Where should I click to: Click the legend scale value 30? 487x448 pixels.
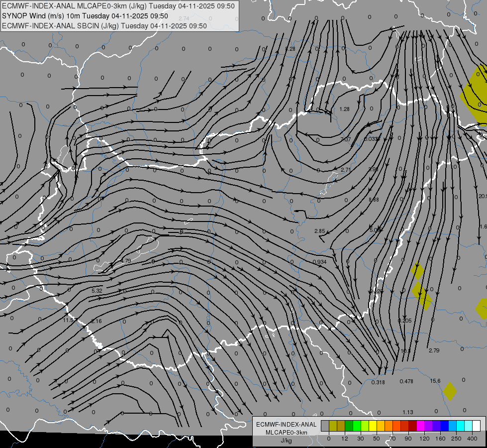[361, 439]
